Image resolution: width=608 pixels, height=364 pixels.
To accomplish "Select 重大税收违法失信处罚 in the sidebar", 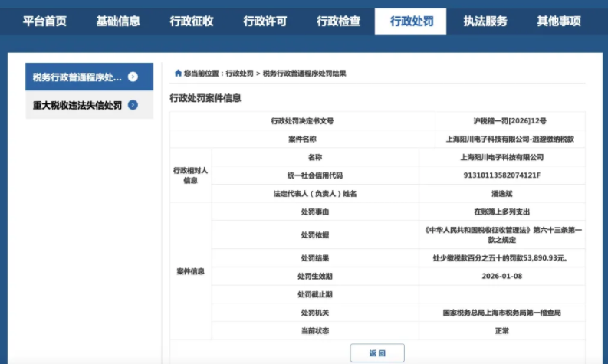I will (77, 105).
